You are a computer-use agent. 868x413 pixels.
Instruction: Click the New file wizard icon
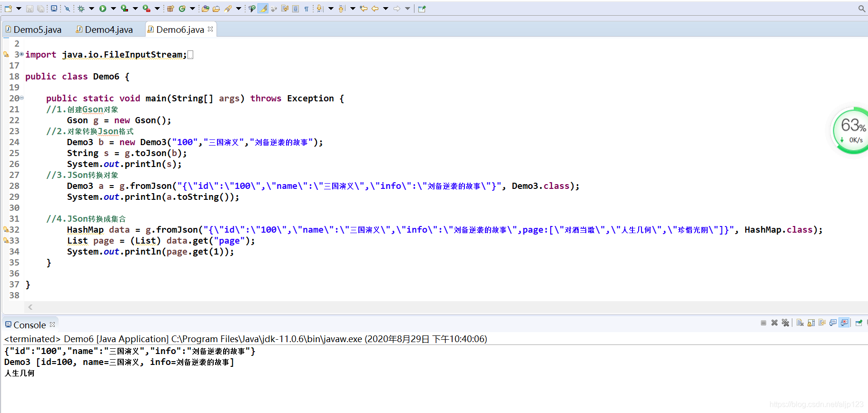pos(8,9)
